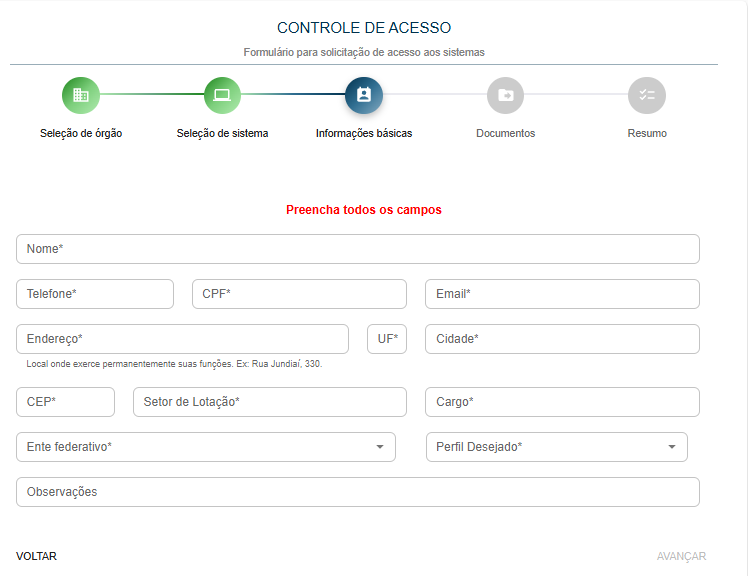This screenshot has height=576, width=748.
Task: Open the Perfil Desejado dropdown
Action: [x=557, y=447]
